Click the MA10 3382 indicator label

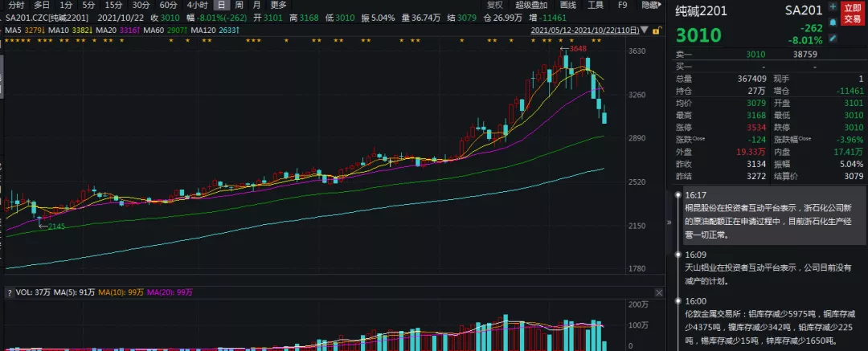[x=71, y=31]
